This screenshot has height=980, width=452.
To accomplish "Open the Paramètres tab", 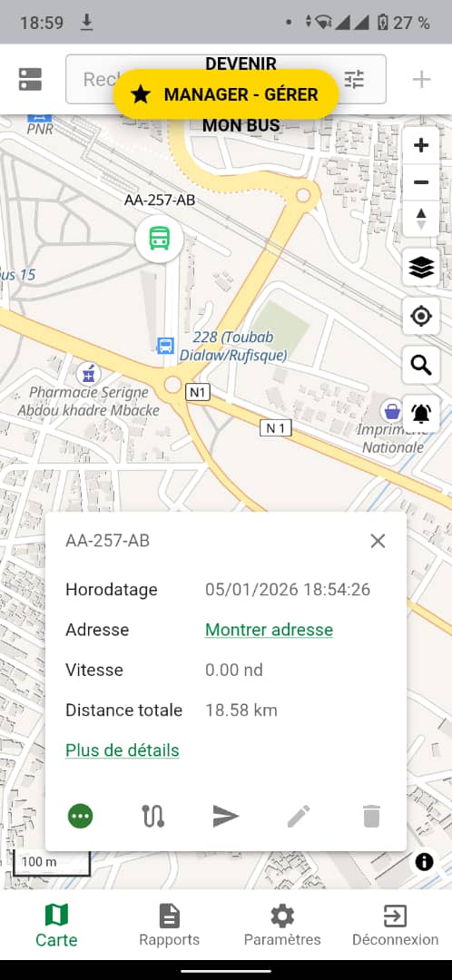I will coord(282,926).
